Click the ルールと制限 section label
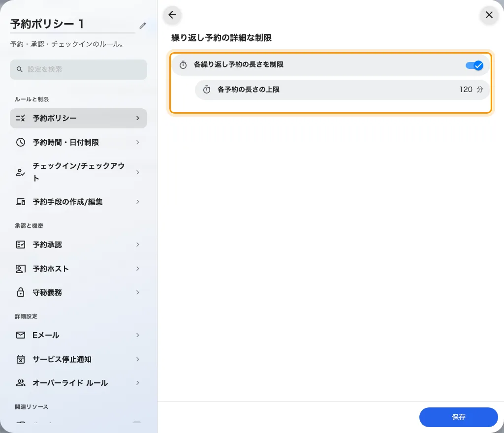The height and width of the screenshot is (433, 504). pyautogui.click(x=32, y=99)
